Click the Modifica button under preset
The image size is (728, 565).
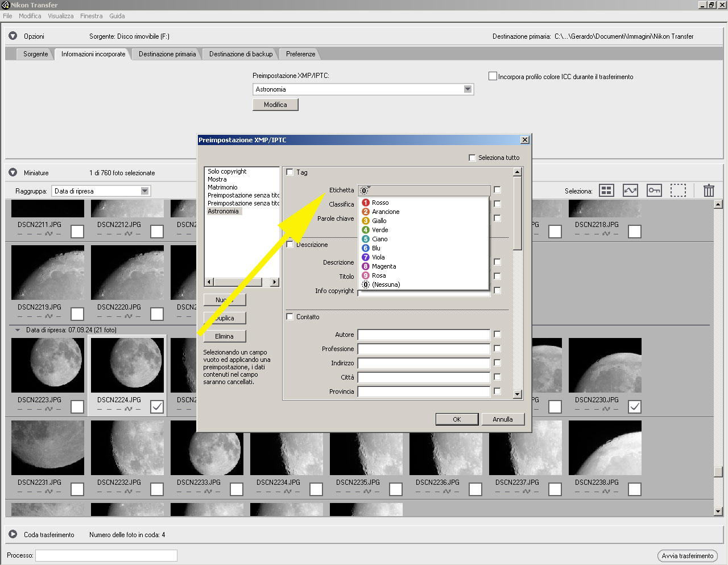(275, 105)
